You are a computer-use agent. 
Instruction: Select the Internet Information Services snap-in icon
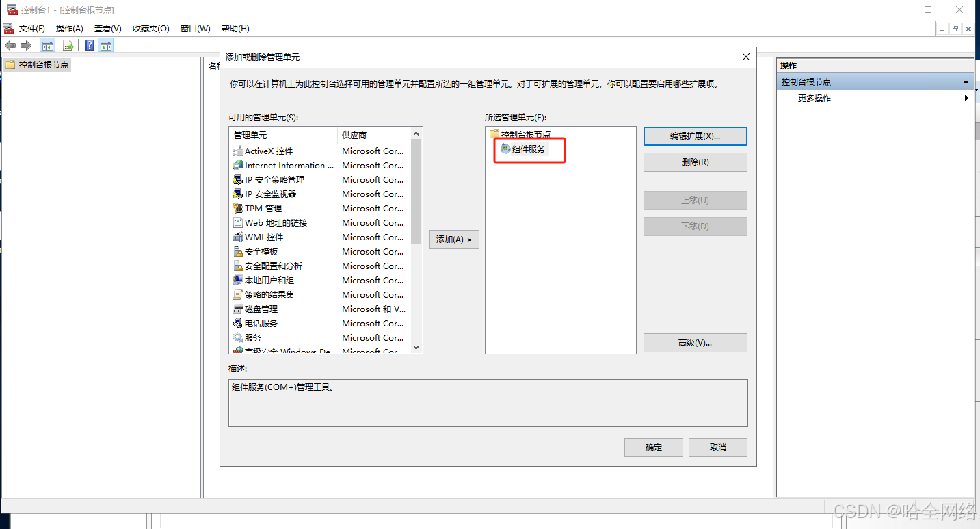238,166
